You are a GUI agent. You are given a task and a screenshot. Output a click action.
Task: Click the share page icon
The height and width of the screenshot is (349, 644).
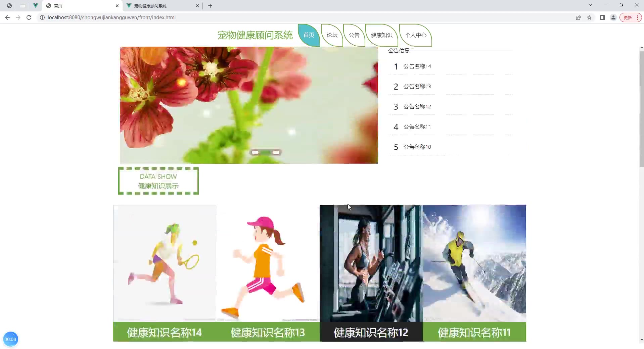[x=579, y=17]
